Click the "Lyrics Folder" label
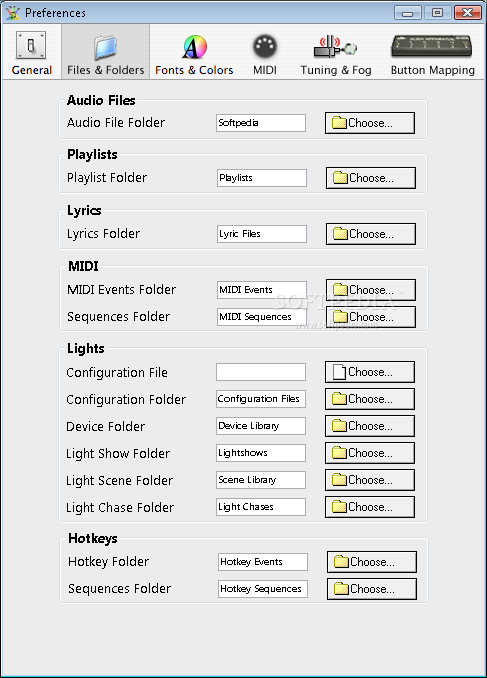Image resolution: width=487 pixels, height=678 pixels. [103, 234]
